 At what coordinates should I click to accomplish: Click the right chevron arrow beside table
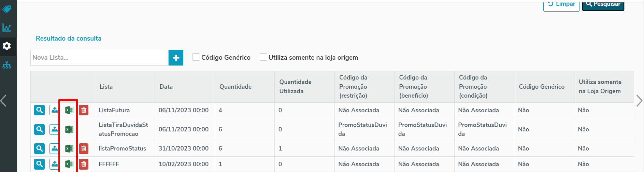pyautogui.click(x=639, y=101)
